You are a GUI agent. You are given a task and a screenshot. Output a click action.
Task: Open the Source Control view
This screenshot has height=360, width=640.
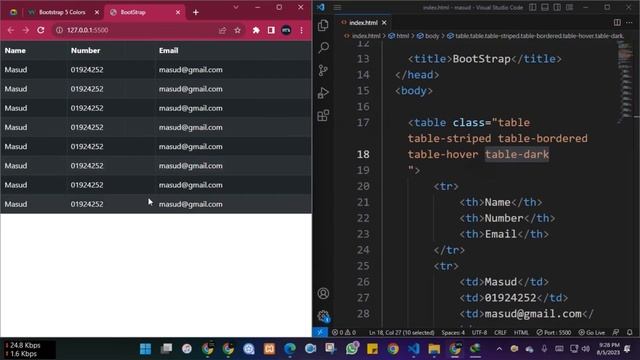[323, 70]
